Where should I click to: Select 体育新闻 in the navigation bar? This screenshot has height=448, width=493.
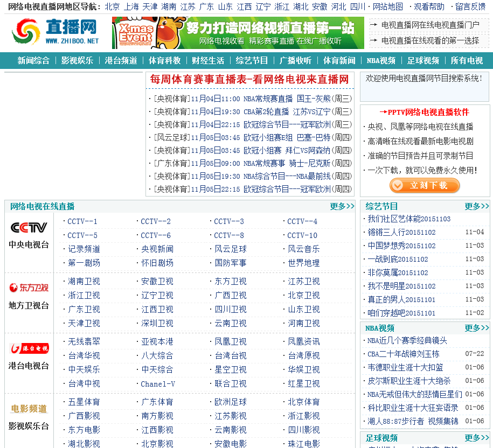click(339, 60)
